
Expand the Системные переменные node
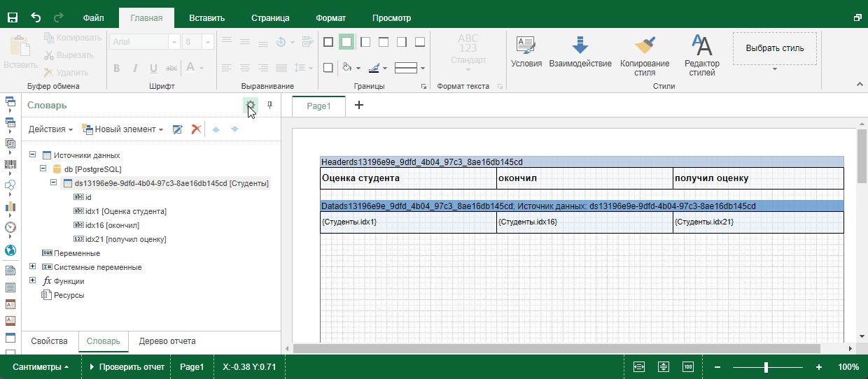[33, 267]
